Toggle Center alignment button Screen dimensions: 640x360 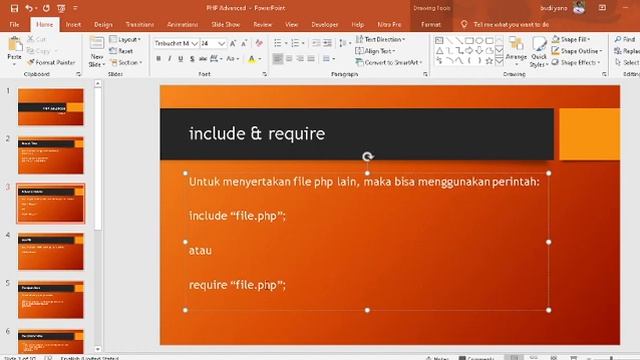click(289, 59)
